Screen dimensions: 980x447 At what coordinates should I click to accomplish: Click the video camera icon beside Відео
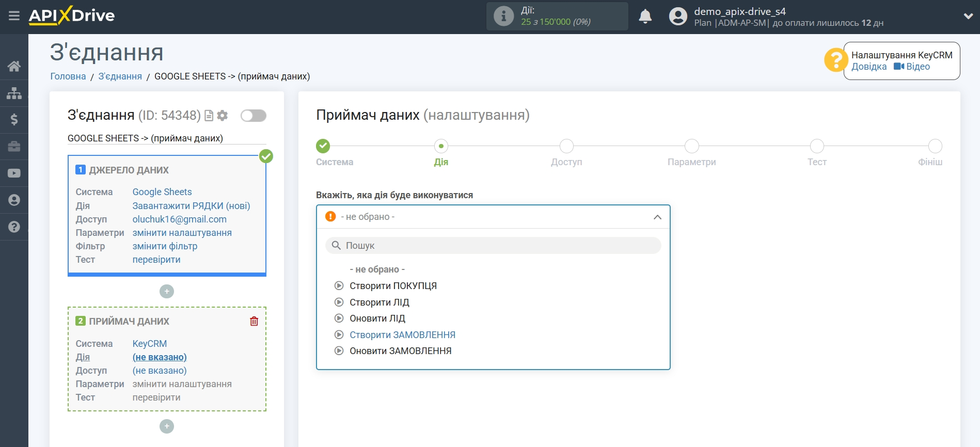(899, 67)
